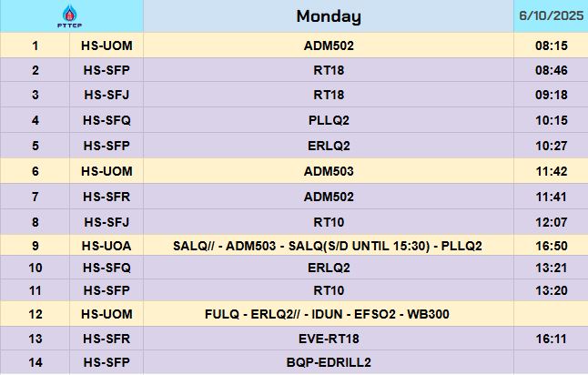
Task: Click the PLLQ2 destination cell
Action: click(x=328, y=120)
